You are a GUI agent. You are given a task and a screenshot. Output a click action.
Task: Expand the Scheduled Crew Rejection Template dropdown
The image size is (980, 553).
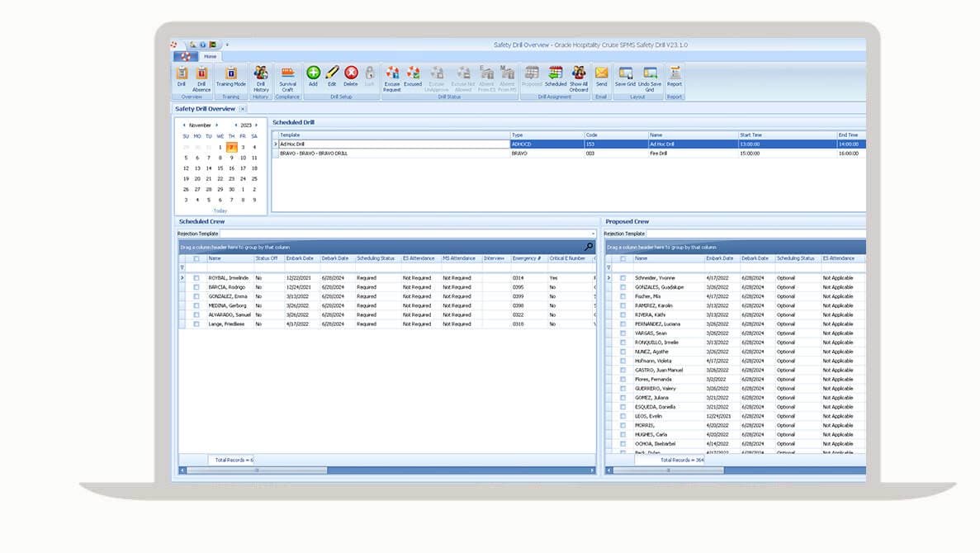593,234
